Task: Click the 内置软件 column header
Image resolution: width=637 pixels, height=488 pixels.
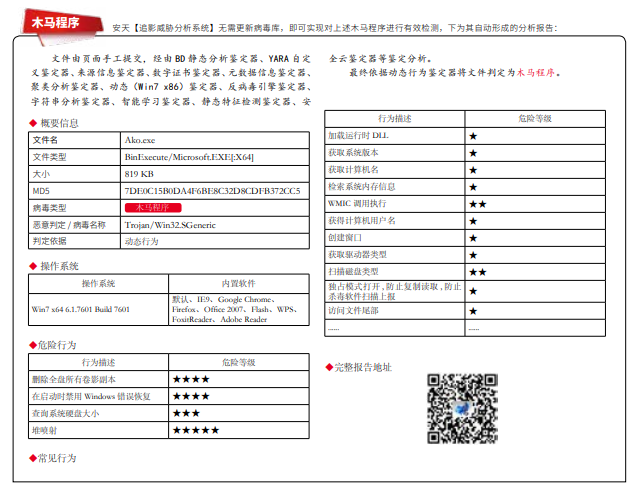Action: (239, 283)
